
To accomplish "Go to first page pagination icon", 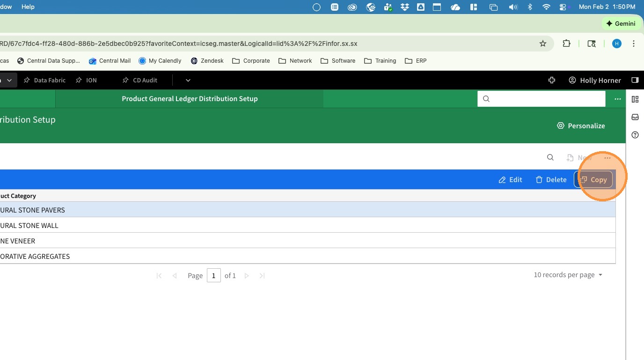I will click(x=159, y=276).
